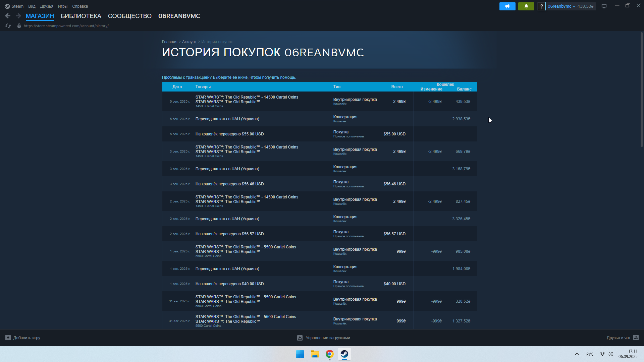Click the Steam logo icon in menu bar
Image resolution: width=644 pixels, height=362 pixels.
[x=7, y=6]
